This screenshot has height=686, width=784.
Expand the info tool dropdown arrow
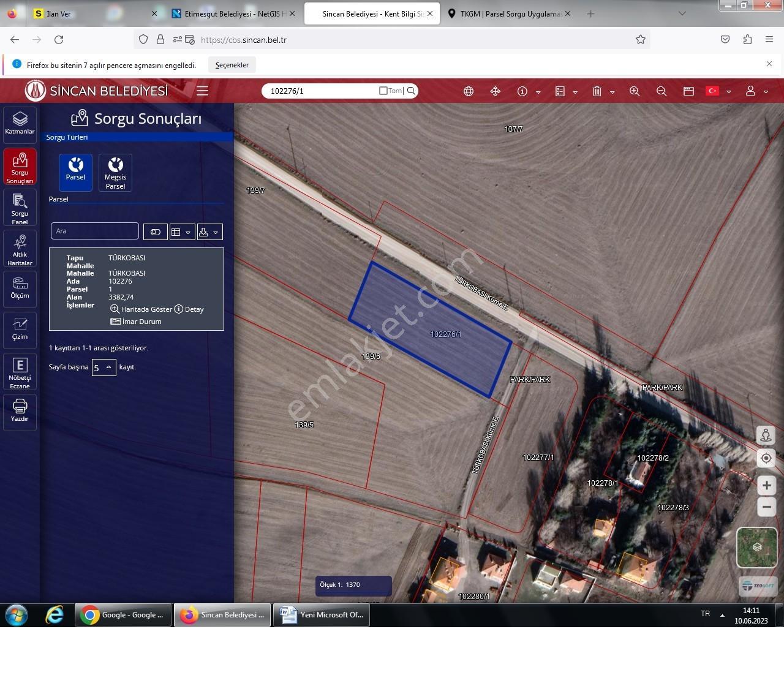pyautogui.click(x=538, y=92)
